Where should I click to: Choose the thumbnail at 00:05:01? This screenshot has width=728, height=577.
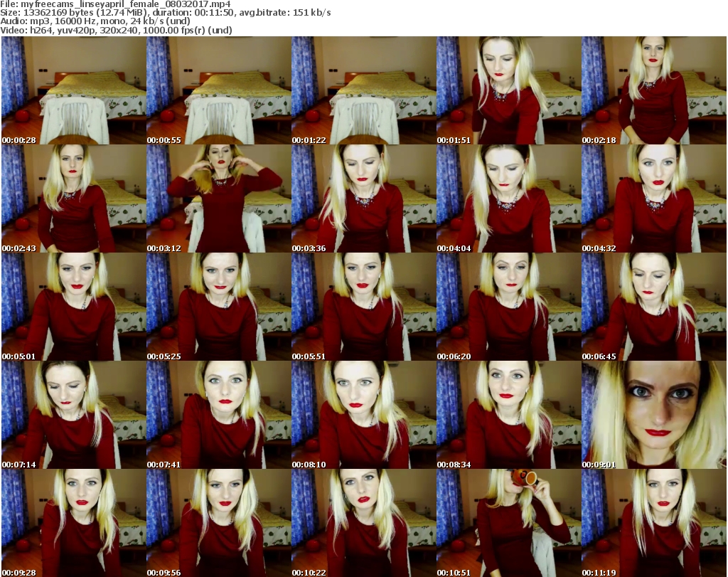[x=73, y=307]
